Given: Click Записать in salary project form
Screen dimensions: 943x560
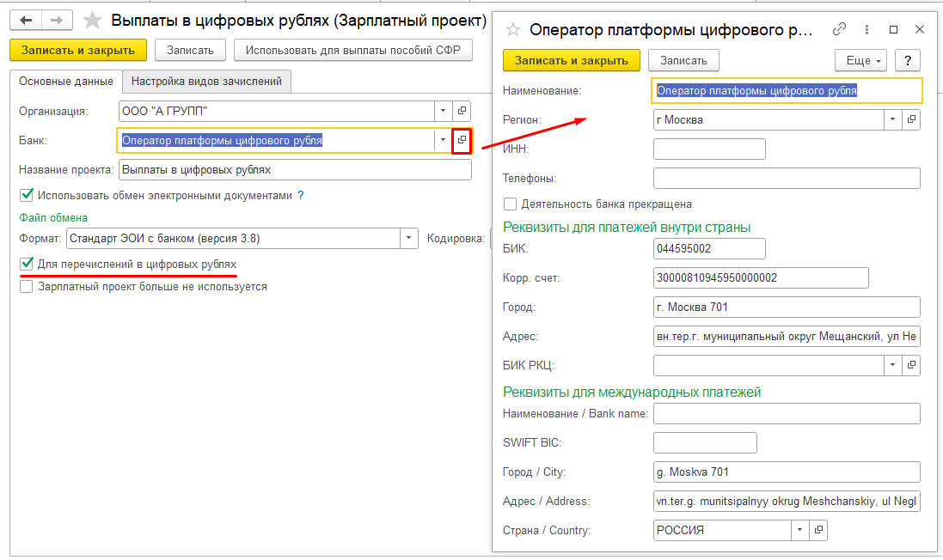Looking at the screenshot, I should [x=190, y=50].
